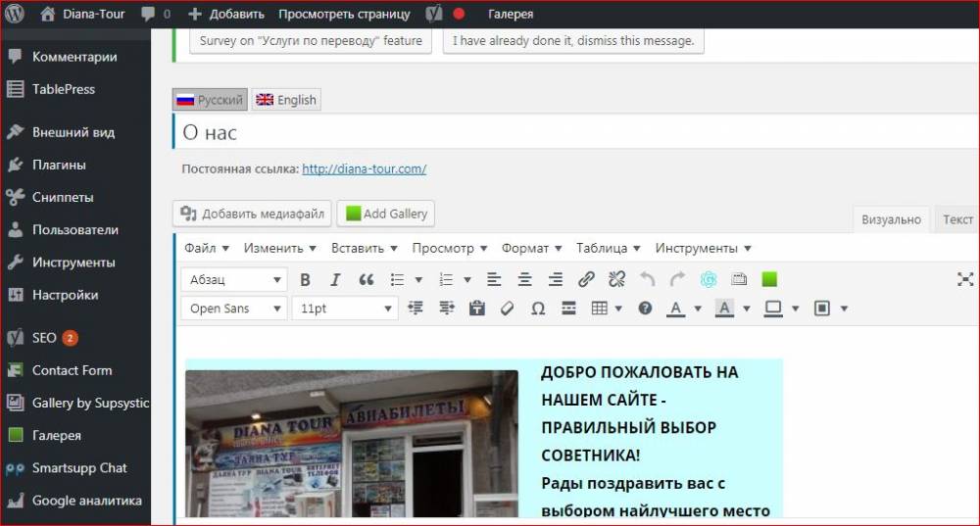Image resolution: width=980 pixels, height=526 pixels.
Task: Open the permalink http://diana-tour.com/
Action: pyautogui.click(x=365, y=168)
